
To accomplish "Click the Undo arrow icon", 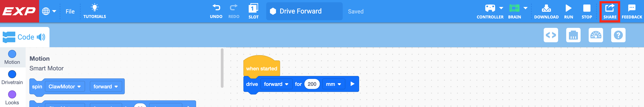I will [x=216, y=8].
